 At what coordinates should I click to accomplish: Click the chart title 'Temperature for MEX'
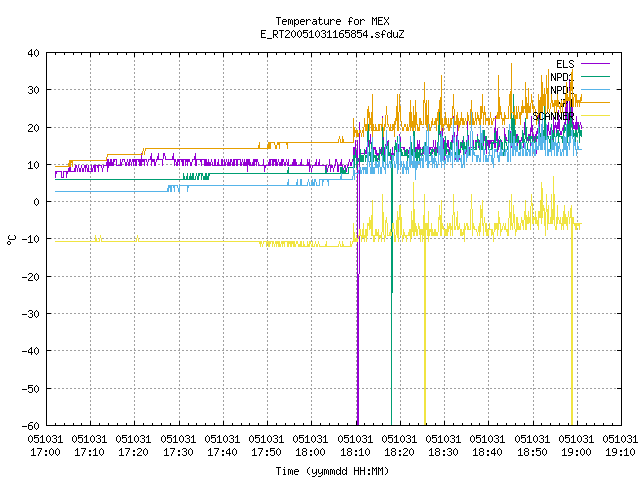click(332, 21)
